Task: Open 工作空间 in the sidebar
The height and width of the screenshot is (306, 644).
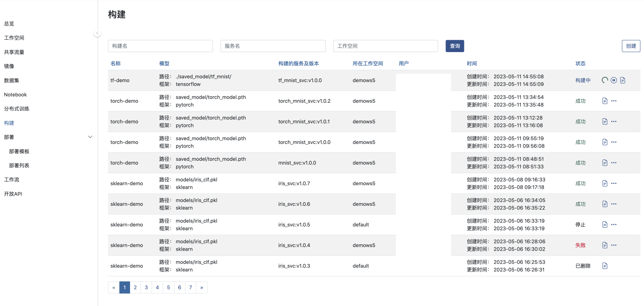Action: (x=14, y=38)
